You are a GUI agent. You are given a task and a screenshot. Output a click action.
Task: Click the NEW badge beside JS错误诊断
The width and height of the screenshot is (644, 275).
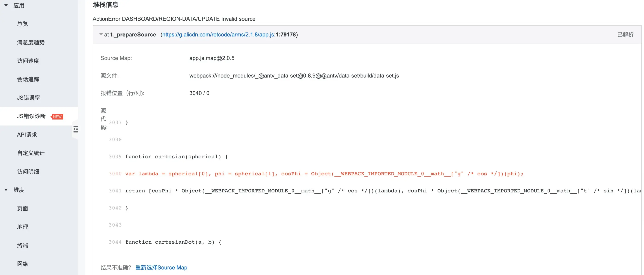tap(57, 117)
